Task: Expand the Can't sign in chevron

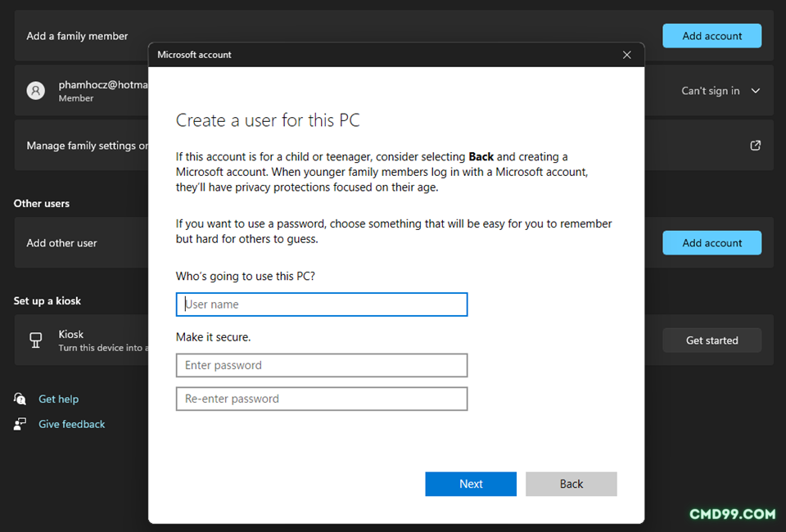Action: point(755,91)
